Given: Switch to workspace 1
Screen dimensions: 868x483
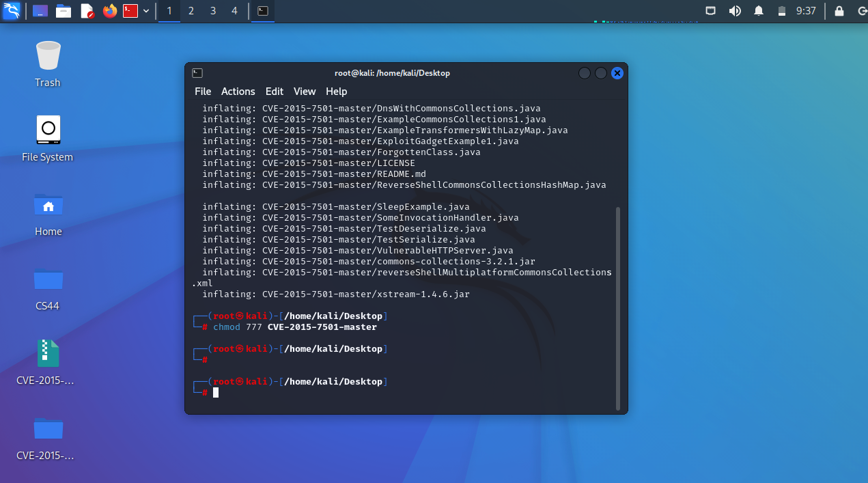Looking at the screenshot, I should 169,11.
